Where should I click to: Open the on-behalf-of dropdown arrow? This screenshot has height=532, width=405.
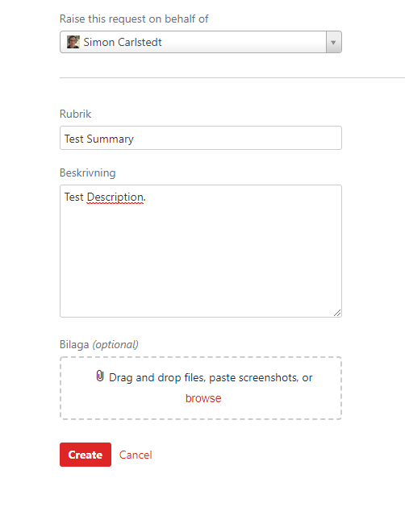334,42
